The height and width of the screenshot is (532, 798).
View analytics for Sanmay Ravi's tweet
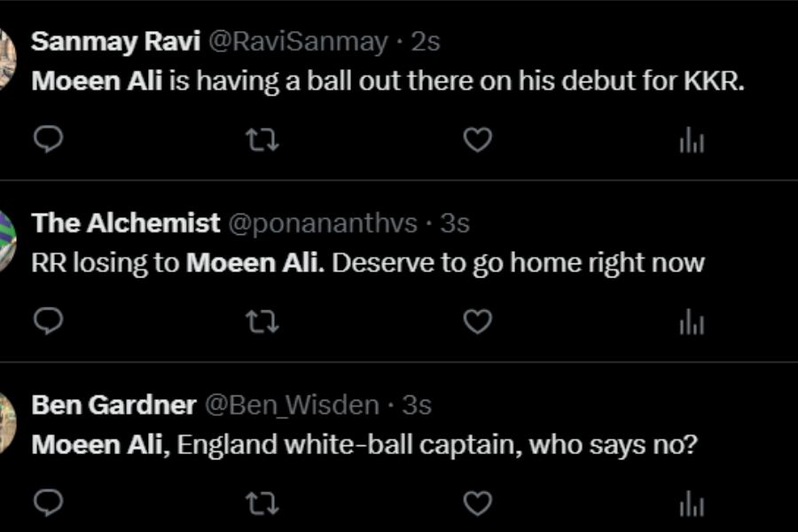[692, 140]
